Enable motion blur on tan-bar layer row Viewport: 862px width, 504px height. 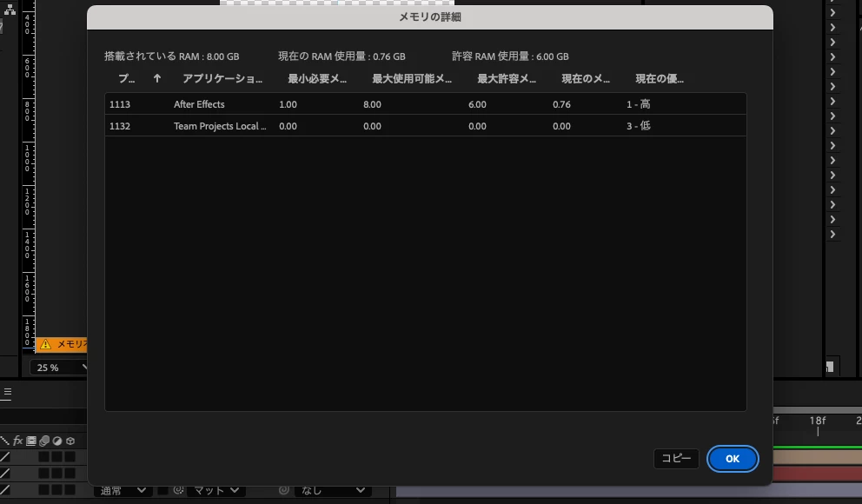point(44,457)
